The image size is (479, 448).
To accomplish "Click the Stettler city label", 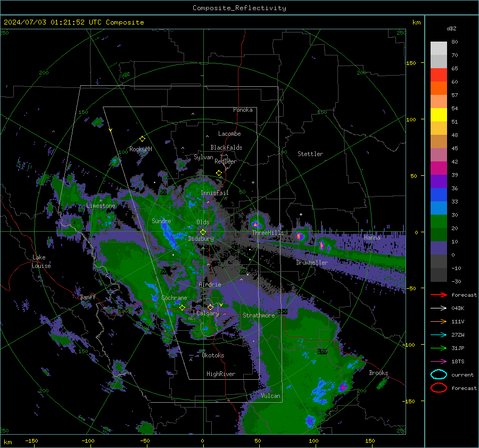I will click(310, 154).
